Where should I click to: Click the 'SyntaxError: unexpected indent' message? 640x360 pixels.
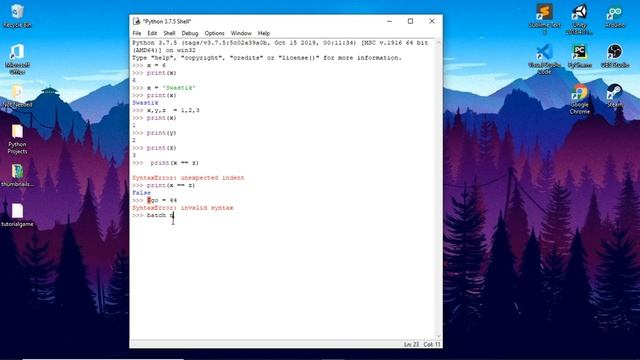[x=188, y=178]
